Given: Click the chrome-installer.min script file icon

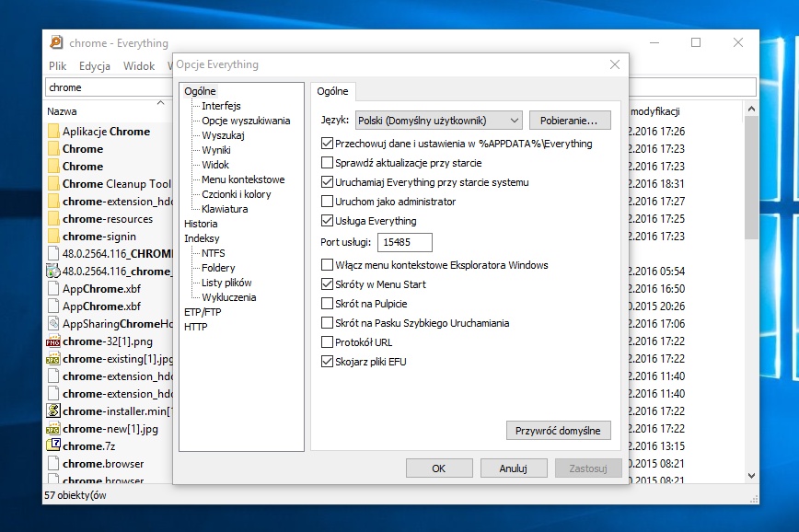Looking at the screenshot, I should coord(53,411).
